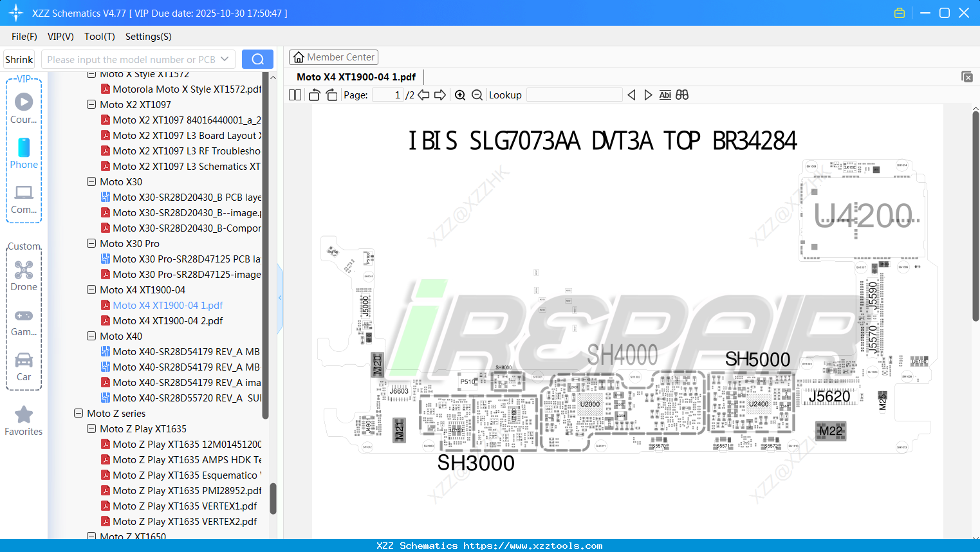
Task: Open the Course section in sidebar
Action: click(x=24, y=108)
